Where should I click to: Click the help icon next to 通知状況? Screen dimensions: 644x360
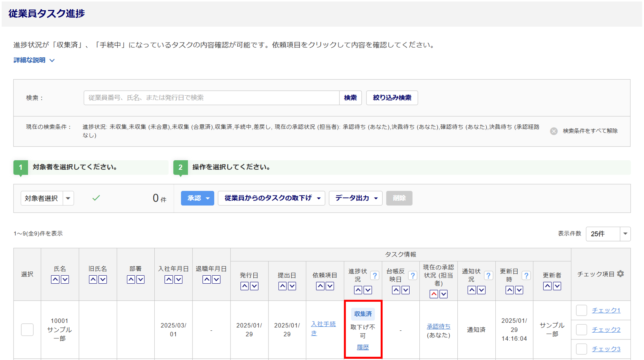click(x=488, y=276)
